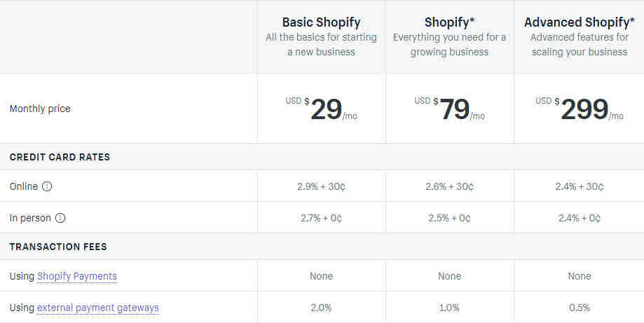Click 'Everything you need for a growing business'
The image size is (644, 323).
(x=449, y=45)
